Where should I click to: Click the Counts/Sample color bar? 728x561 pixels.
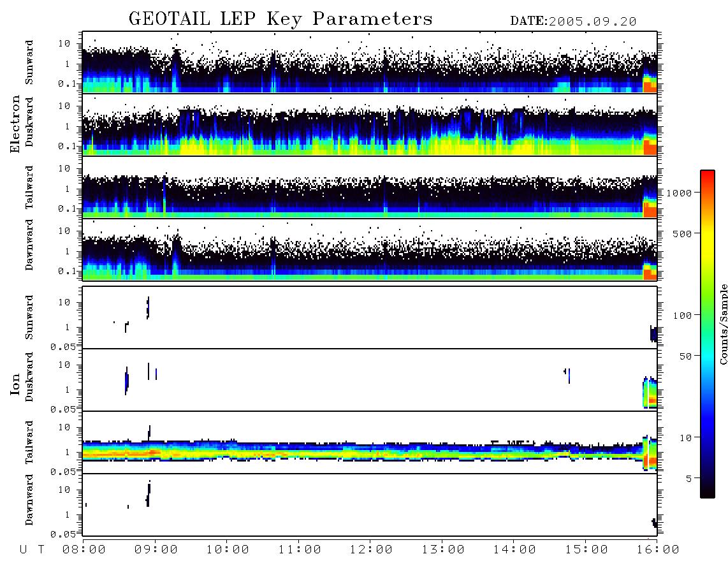(707, 334)
